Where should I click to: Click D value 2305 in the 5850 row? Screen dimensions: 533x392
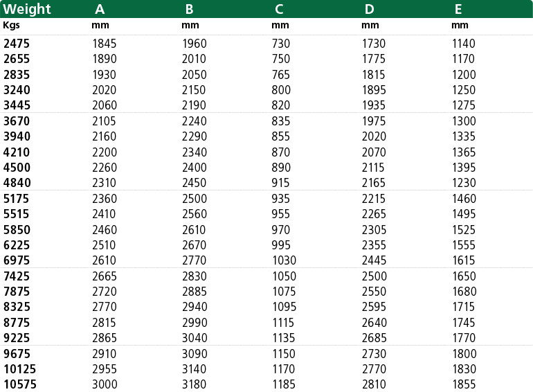click(x=374, y=230)
